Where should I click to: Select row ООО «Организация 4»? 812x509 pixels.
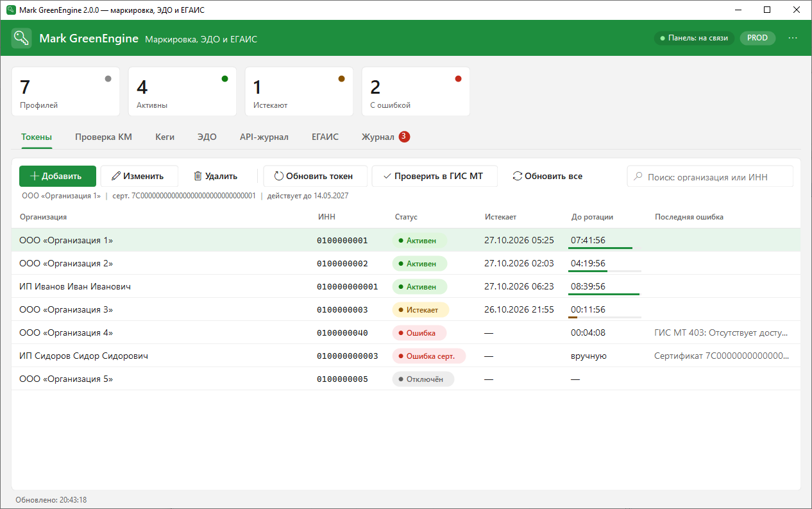tap(406, 332)
